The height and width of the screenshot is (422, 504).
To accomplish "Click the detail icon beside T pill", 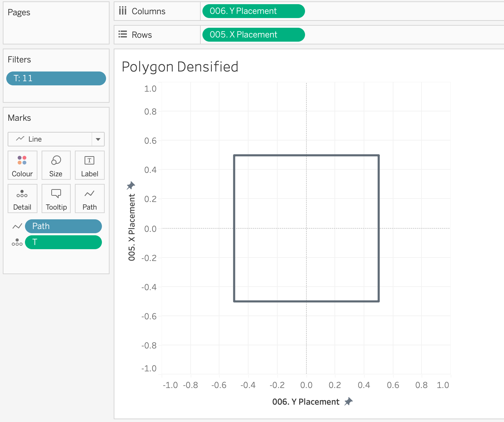I will pyautogui.click(x=17, y=242).
